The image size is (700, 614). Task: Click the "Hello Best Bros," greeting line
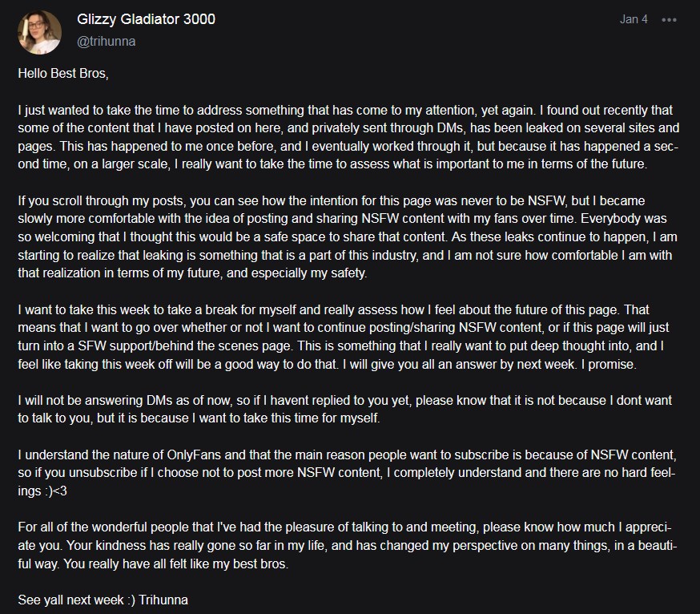63,73
